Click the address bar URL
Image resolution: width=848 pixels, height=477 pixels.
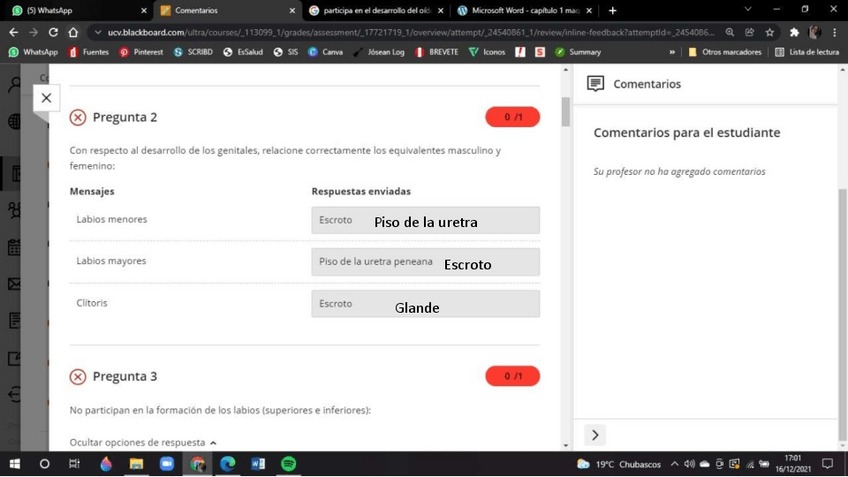pos(411,32)
